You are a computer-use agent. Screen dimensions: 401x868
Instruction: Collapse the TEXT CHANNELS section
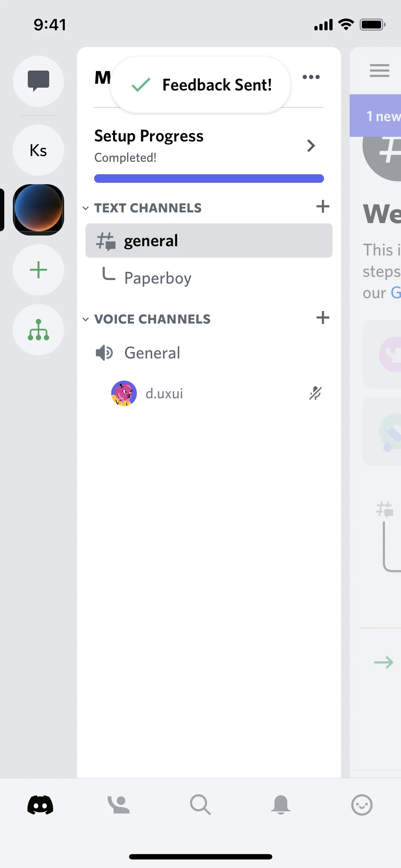[x=86, y=208]
